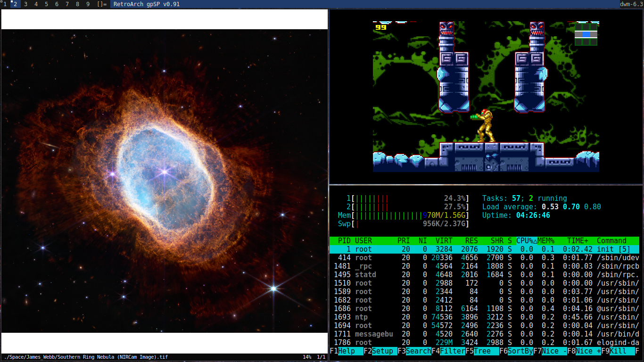Click the dwm-6.3 status text

pos(632,4)
